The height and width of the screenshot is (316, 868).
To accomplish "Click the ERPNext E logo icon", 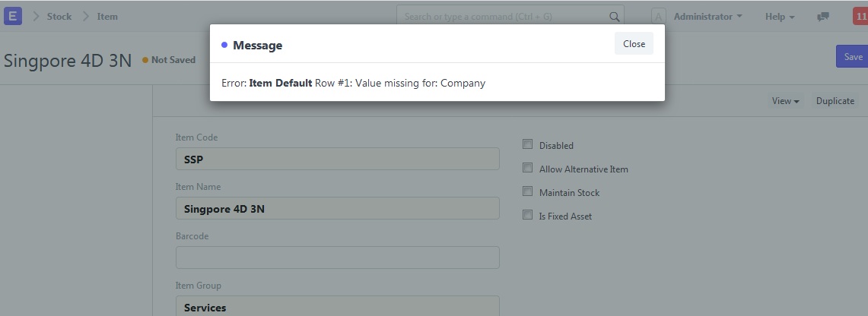I will pos(13,16).
